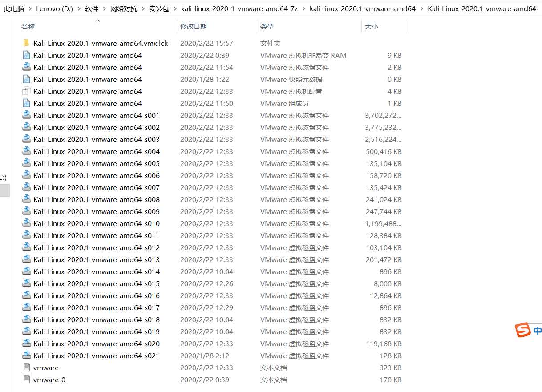Toggle Sogou Chinese/English 中 indicator
542x392 pixels.
pos(538,331)
